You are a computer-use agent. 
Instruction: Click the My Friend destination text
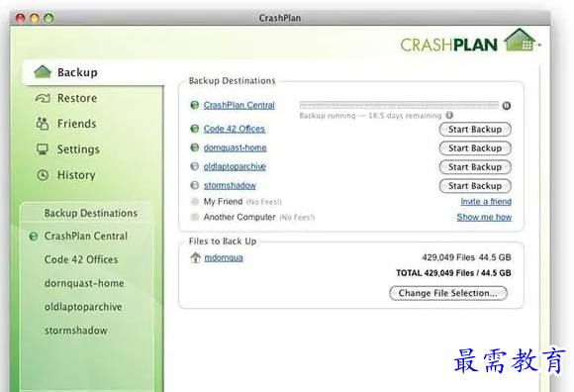[x=223, y=201]
